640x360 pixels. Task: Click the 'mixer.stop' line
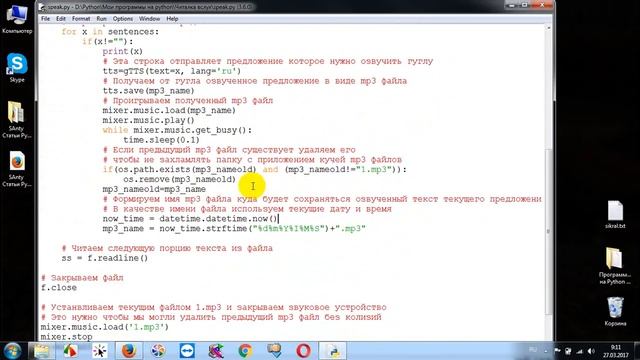67,337
